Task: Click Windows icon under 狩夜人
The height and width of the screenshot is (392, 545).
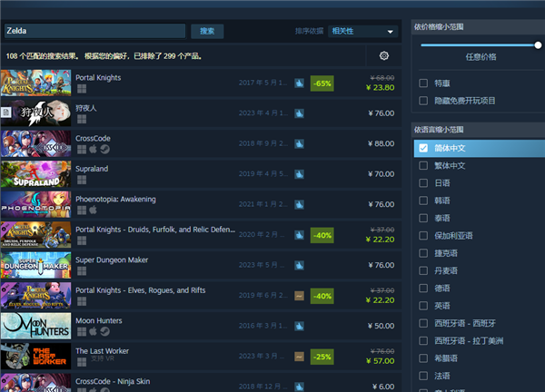Action: click(82, 119)
